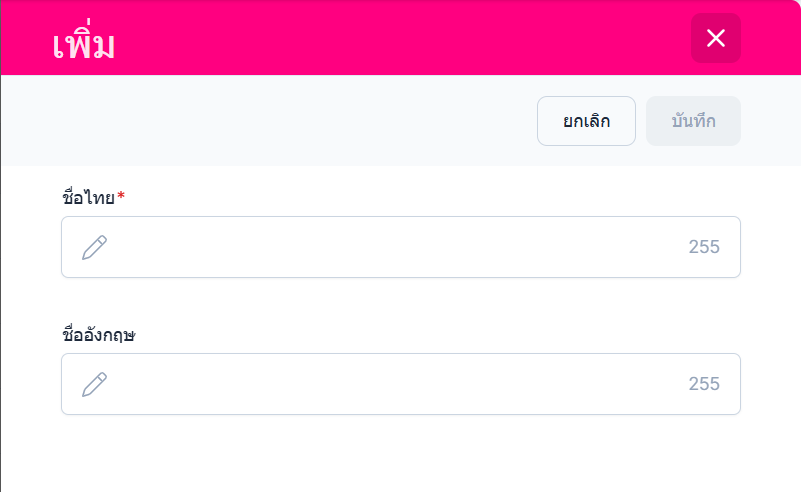Viewport: 801px width, 492px height.
Task: Click the red required asterisk beside ชื่อไทย
Action: click(x=121, y=196)
